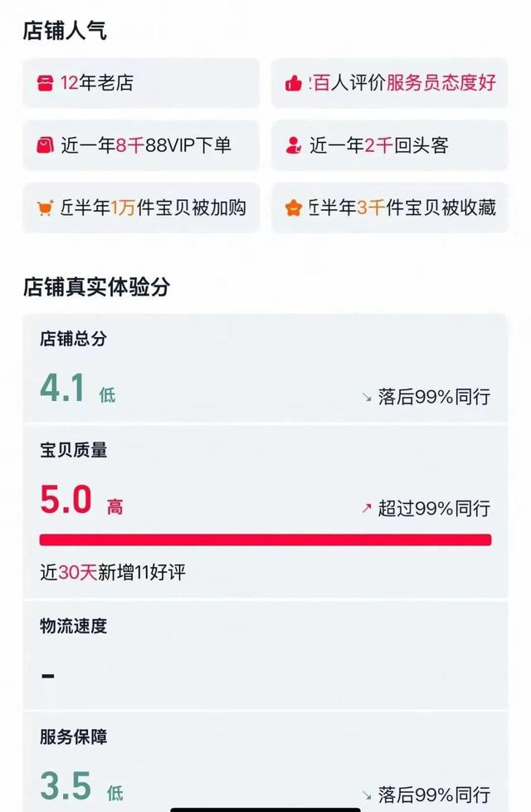Click the down arrow in 服务保障 row
The height and width of the screenshot is (812, 531).
pyautogui.click(x=366, y=795)
